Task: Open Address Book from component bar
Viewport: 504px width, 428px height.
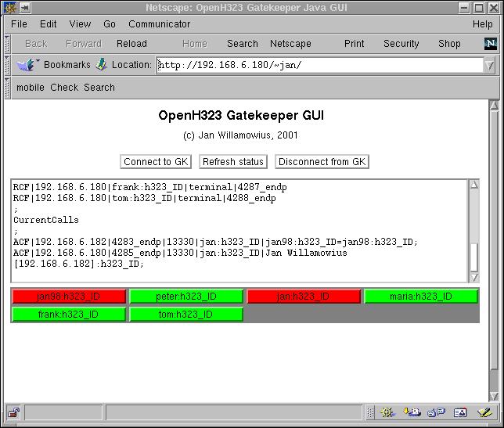Action: tap(460, 412)
